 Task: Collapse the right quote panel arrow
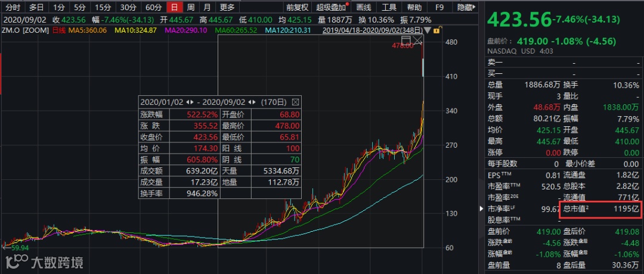click(482, 209)
